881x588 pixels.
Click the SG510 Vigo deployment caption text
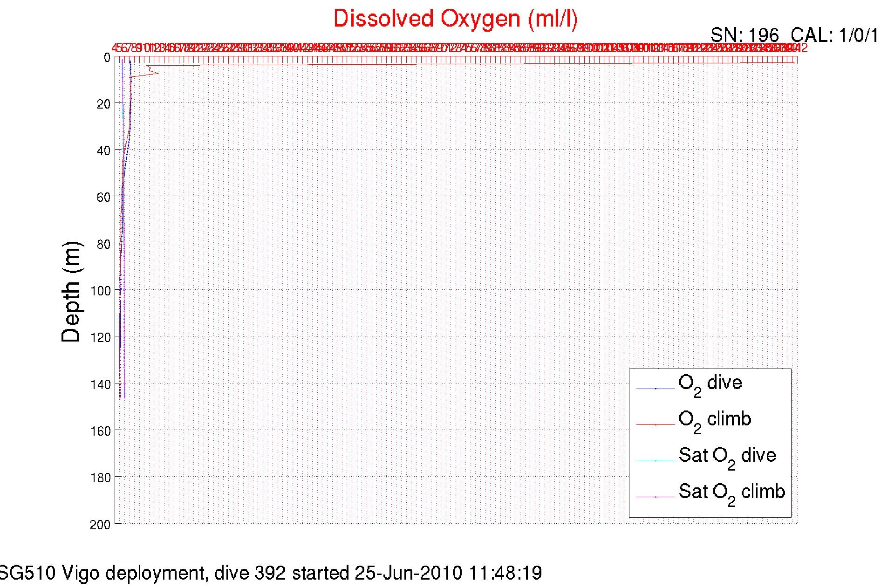270,573
